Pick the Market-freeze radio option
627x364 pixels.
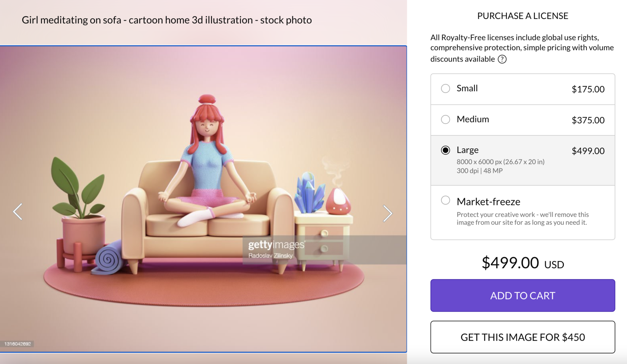tap(445, 201)
